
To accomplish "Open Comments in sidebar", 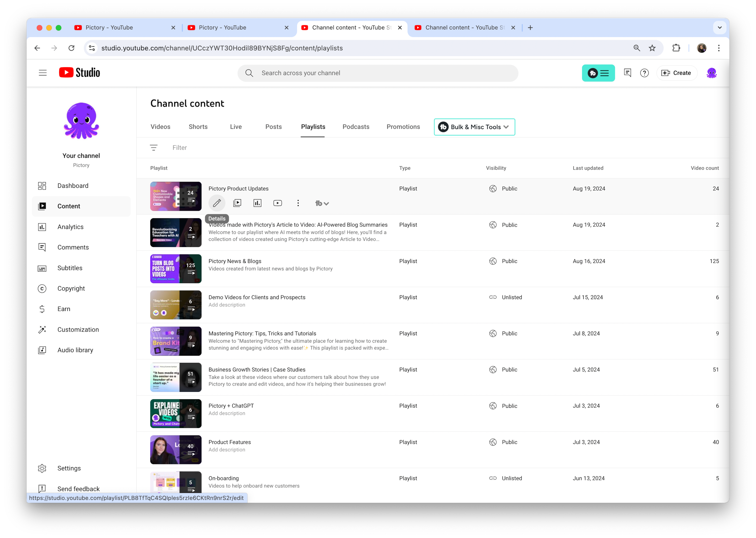I will (x=81, y=248).
